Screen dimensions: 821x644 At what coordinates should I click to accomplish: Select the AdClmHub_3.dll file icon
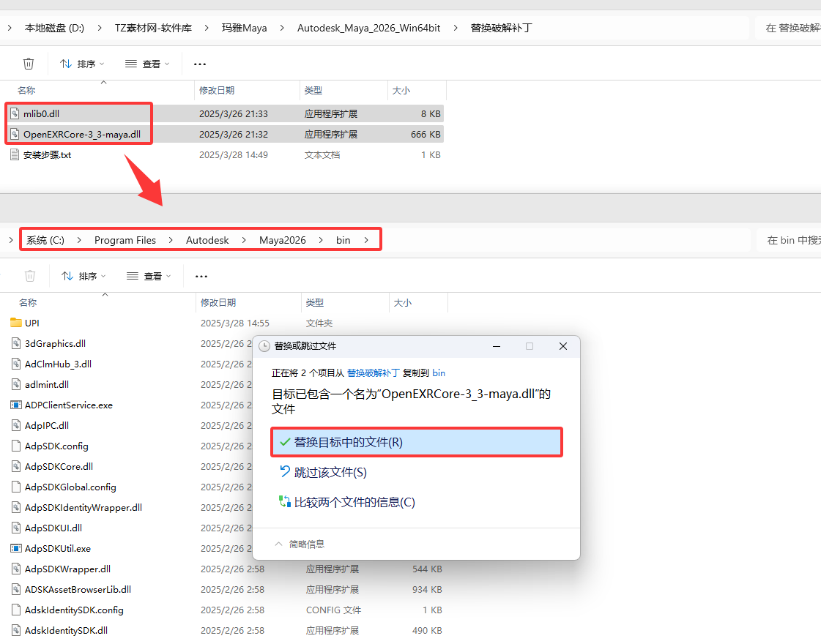pos(16,364)
